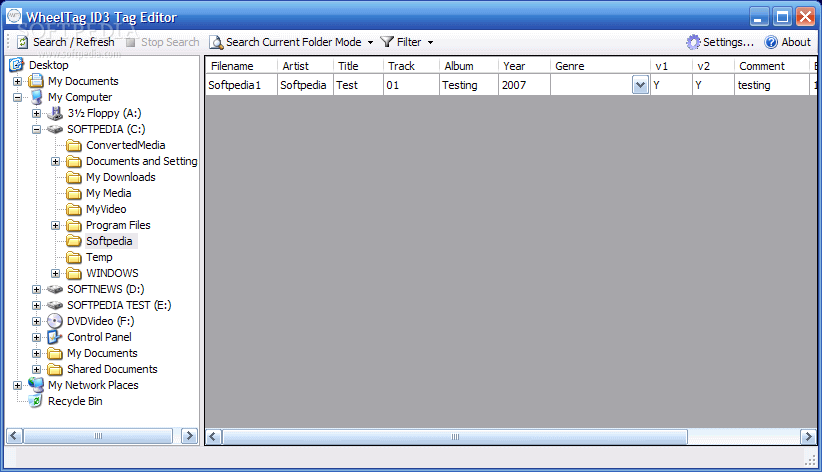
Task: Click the Track cell '01'
Action: 411,85
